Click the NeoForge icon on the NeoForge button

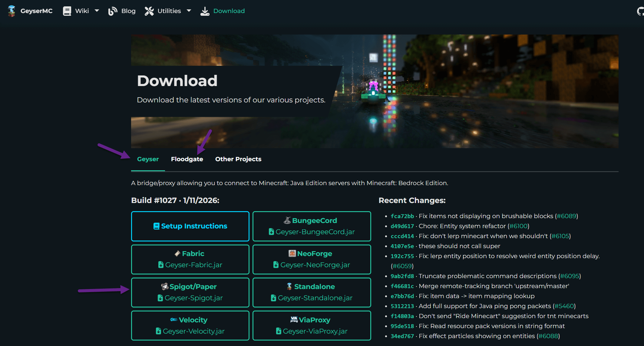point(292,254)
